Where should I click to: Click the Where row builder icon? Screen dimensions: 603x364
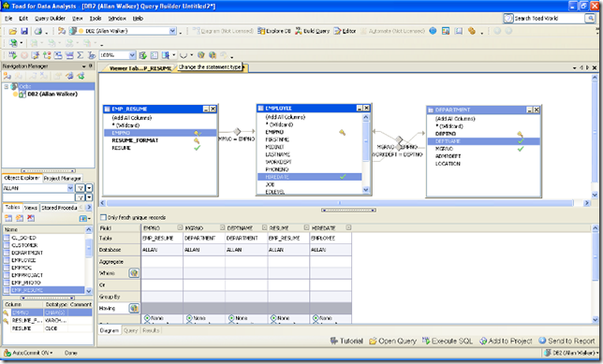pos(134,273)
